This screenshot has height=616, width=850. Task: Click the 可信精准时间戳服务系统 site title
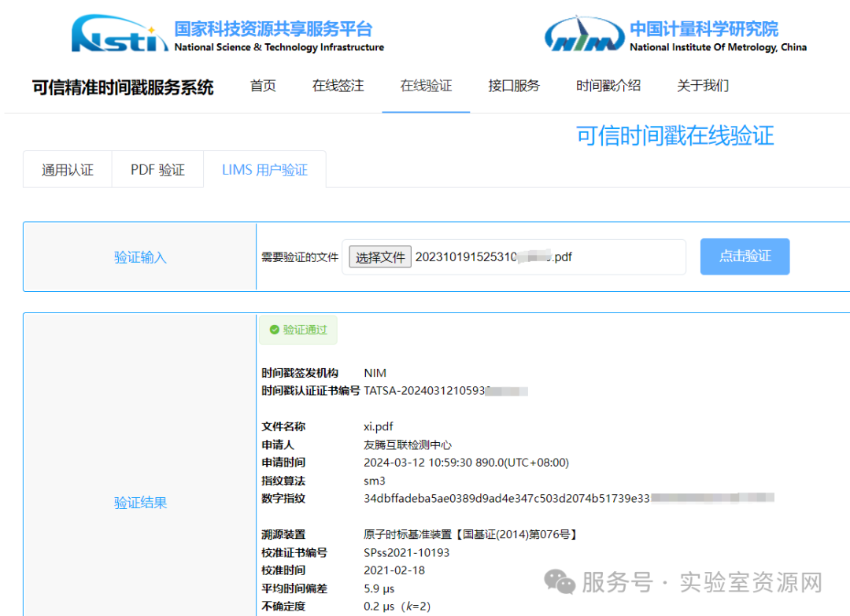pos(123,87)
